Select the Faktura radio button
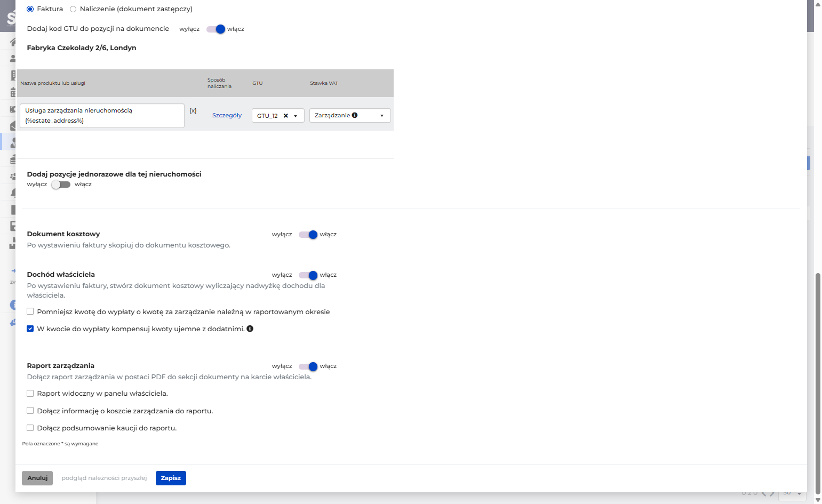 [x=30, y=9]
